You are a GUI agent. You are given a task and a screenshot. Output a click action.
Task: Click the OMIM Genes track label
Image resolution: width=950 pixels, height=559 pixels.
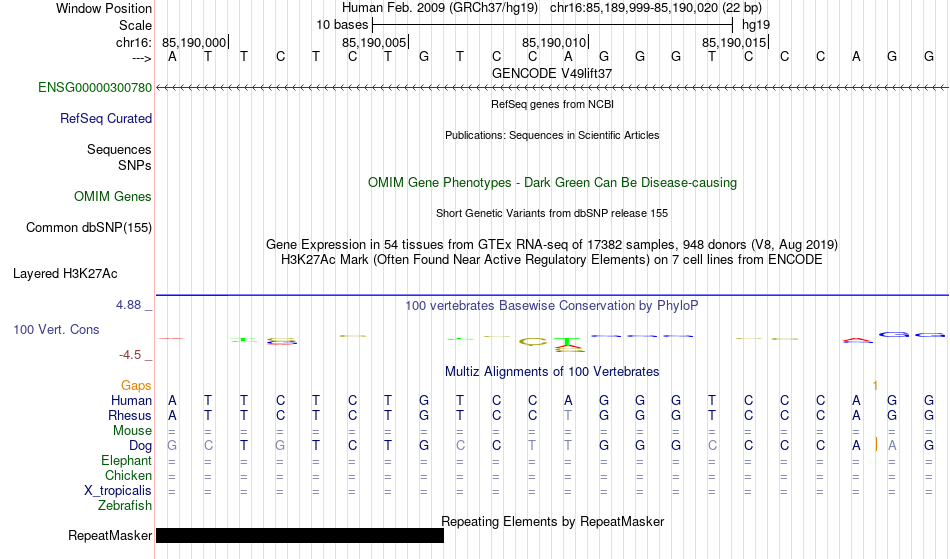113,197
